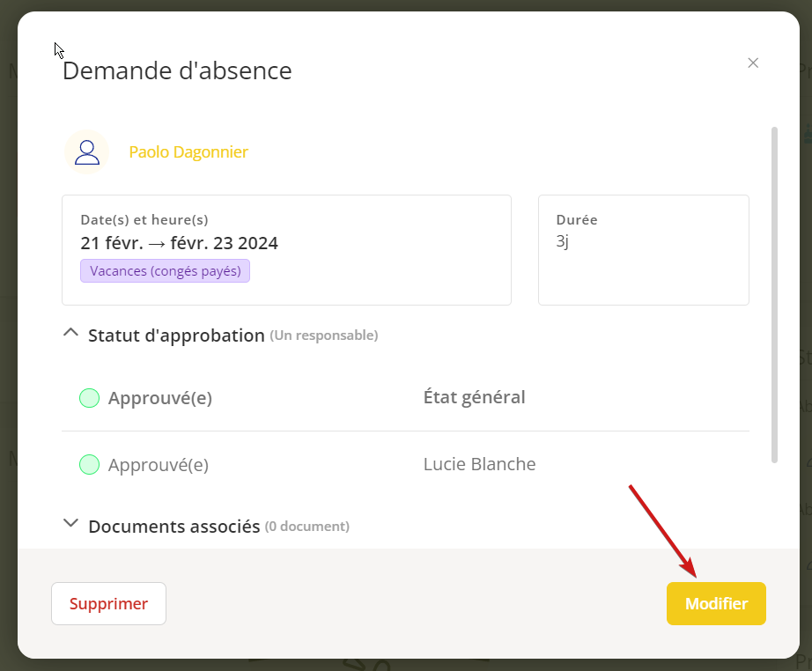Select the absence date range text
This screenshot has width=812, height=671.
179,243
